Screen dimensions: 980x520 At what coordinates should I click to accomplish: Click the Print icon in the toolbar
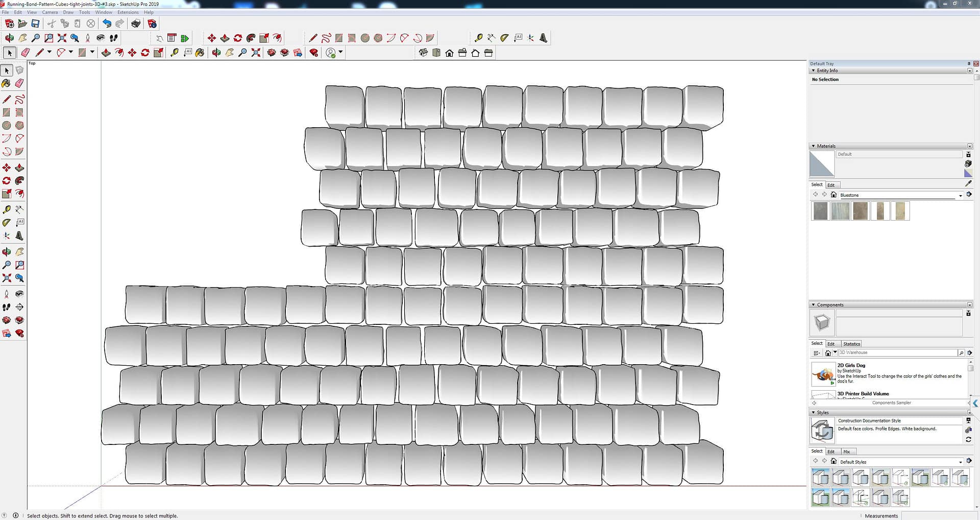coord(136,23)
